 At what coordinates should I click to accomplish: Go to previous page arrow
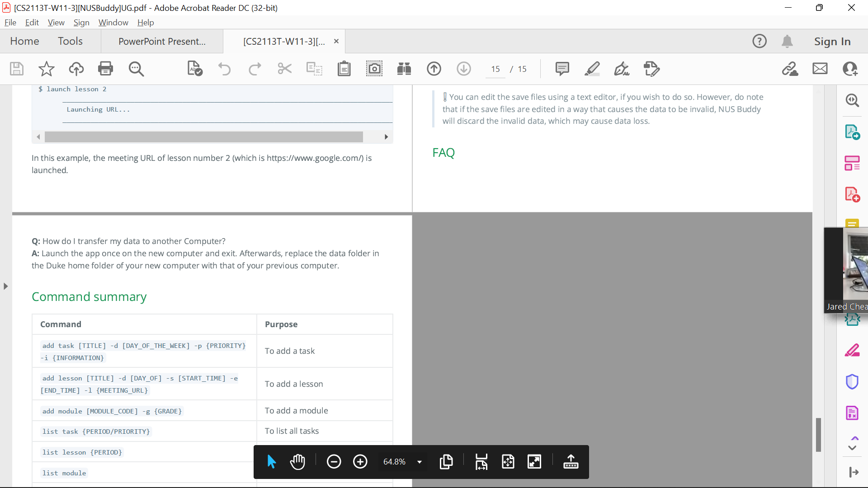434,69
